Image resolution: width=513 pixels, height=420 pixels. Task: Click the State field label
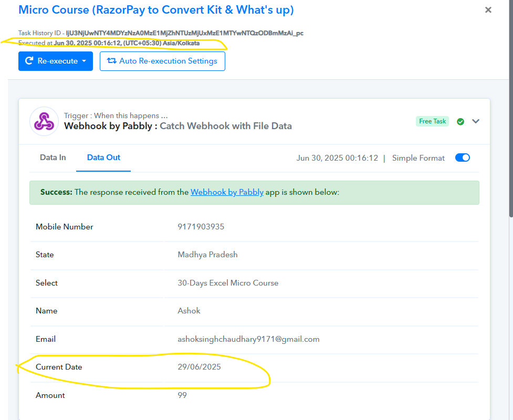tap(45, 255)
